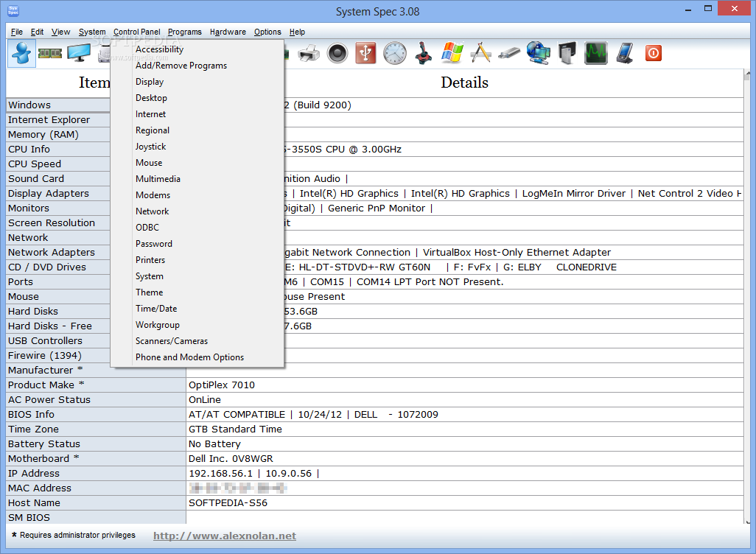Click the red USB toolbar icon

pos(366,53)
